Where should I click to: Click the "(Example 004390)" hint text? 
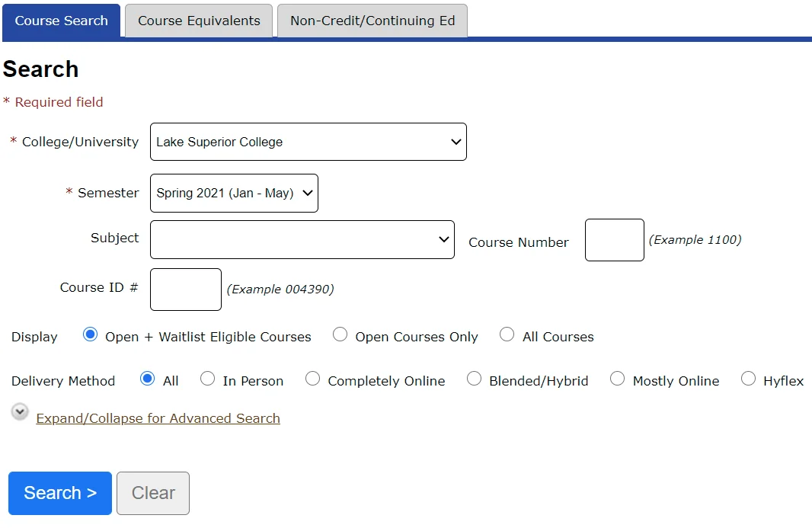[x=280, y=289]
